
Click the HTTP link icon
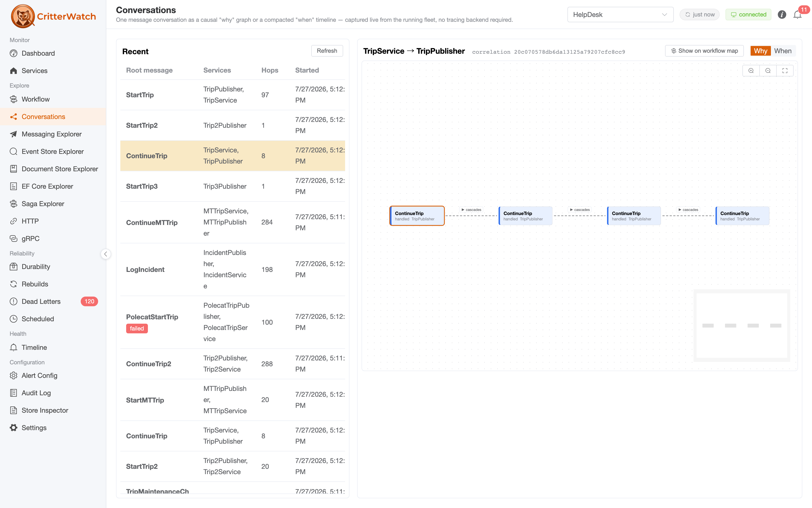(x=14, y=221)
